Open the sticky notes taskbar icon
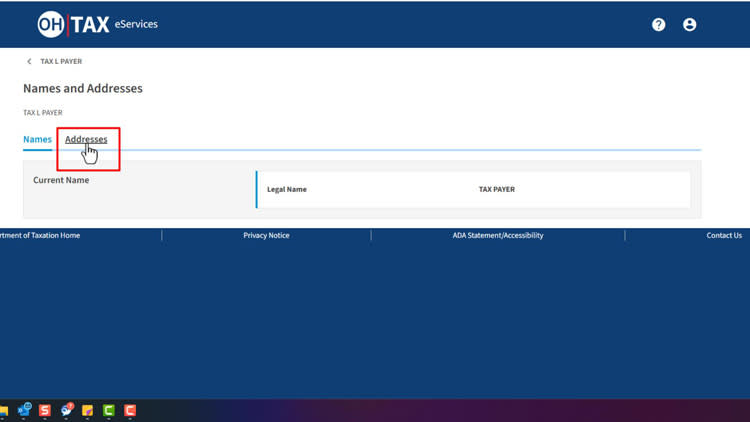 [x=87, y=410]
